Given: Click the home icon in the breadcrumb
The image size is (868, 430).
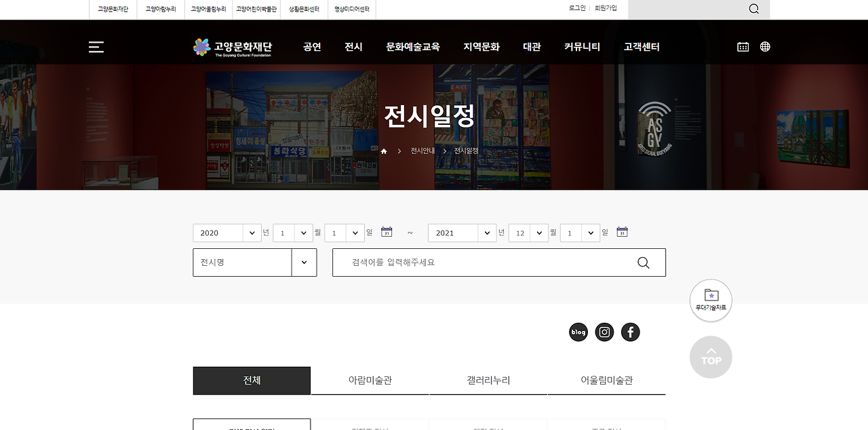Looking at the screenshot, I should point(383,151).
